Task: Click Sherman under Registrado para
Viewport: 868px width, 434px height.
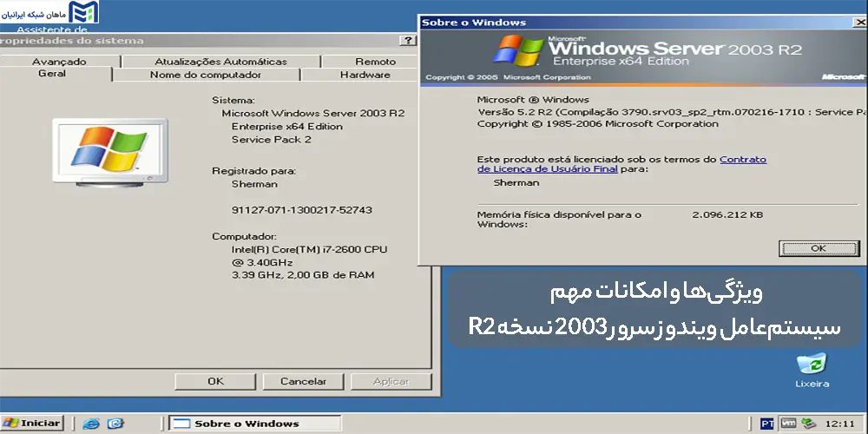Action: (254, 184)
